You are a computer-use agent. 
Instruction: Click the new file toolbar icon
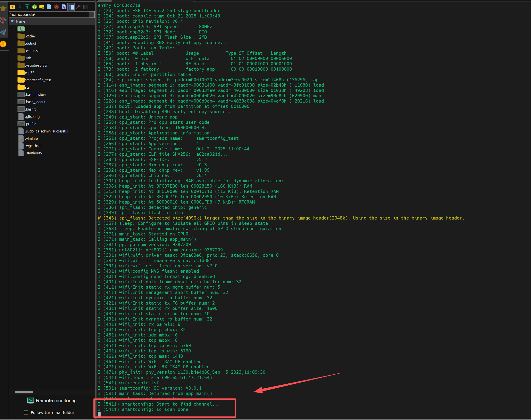tap(49, 7)
